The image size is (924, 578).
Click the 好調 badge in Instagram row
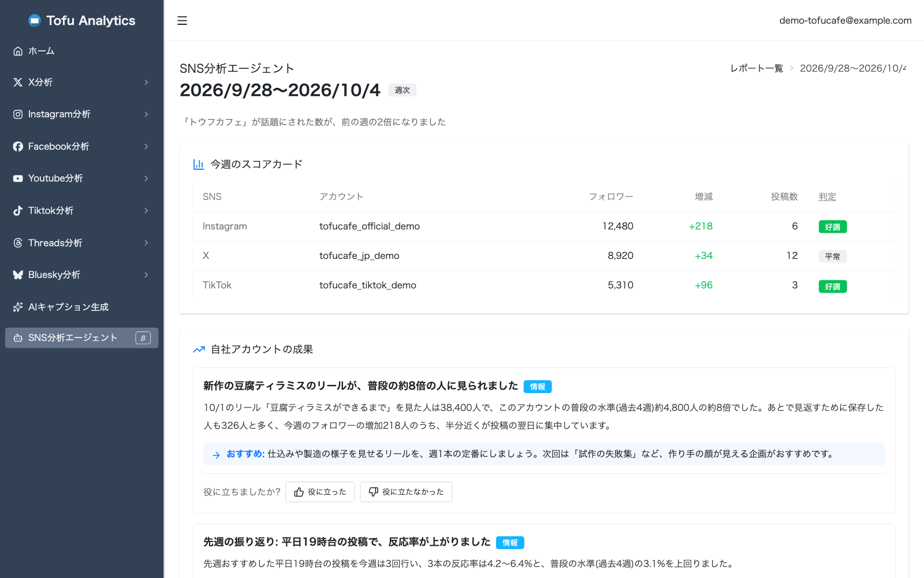pyautogui.click(x=832, y=227)
